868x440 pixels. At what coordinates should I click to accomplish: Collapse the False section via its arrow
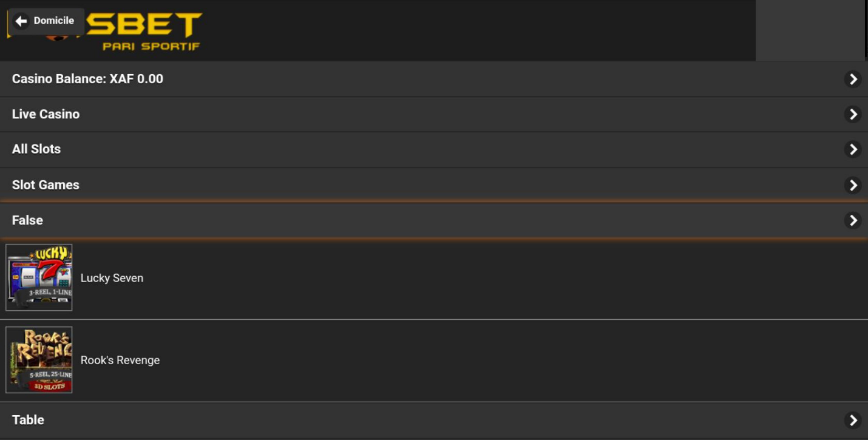point(852,220)
